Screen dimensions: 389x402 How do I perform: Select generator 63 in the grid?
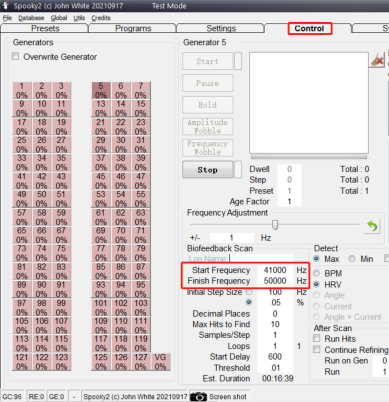(x=141, y=217)
